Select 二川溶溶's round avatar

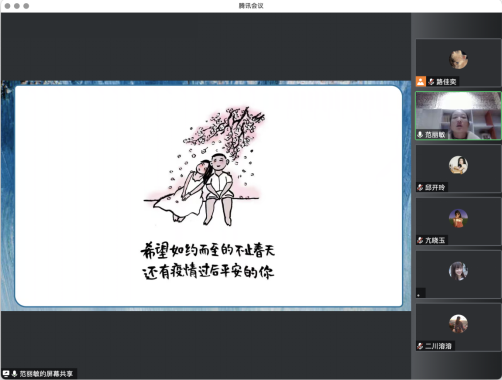coord(458,324)
